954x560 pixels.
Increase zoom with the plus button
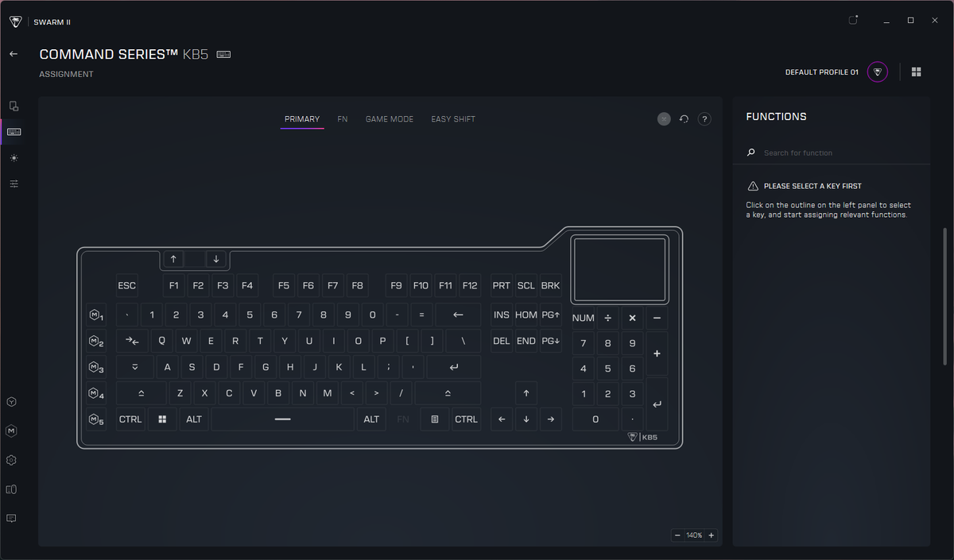tap(712, 535)
